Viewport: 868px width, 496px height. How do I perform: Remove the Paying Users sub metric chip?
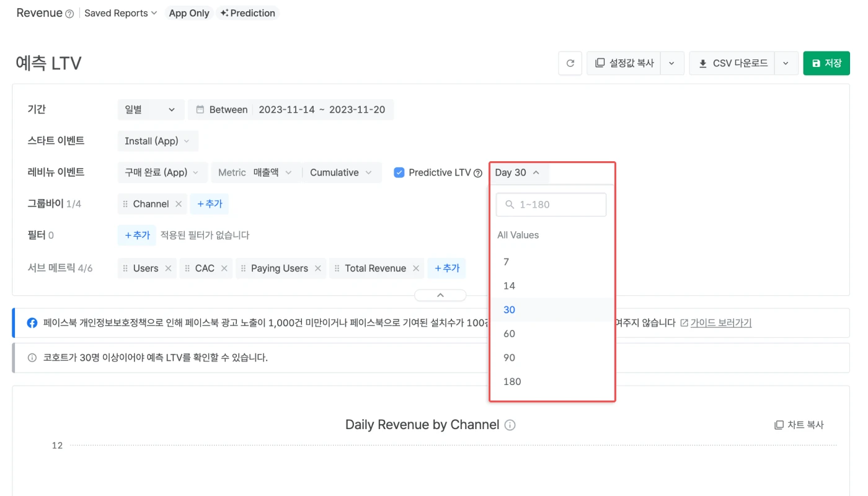click(x=318, y=268)
